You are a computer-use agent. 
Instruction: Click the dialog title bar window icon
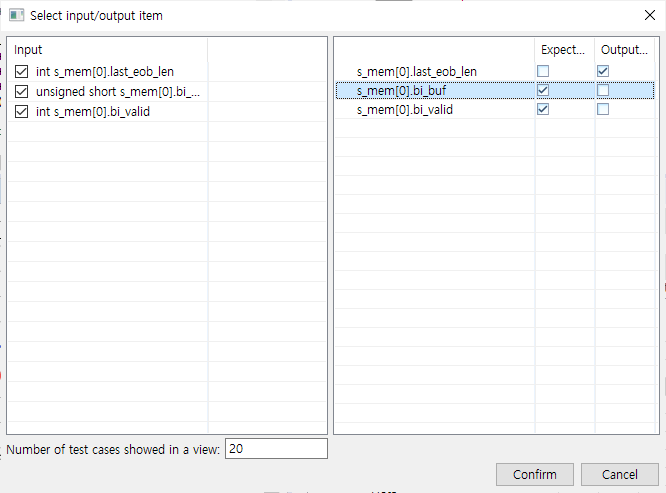(16, 15)
